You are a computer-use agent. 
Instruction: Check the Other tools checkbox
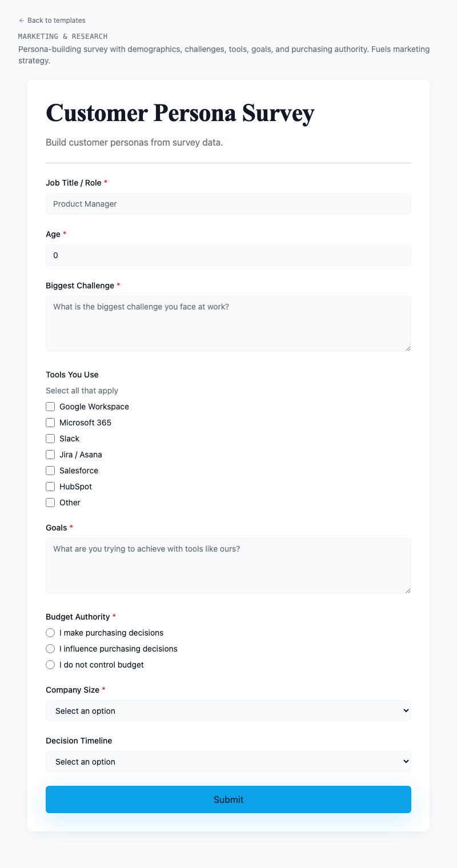point(50,503)
